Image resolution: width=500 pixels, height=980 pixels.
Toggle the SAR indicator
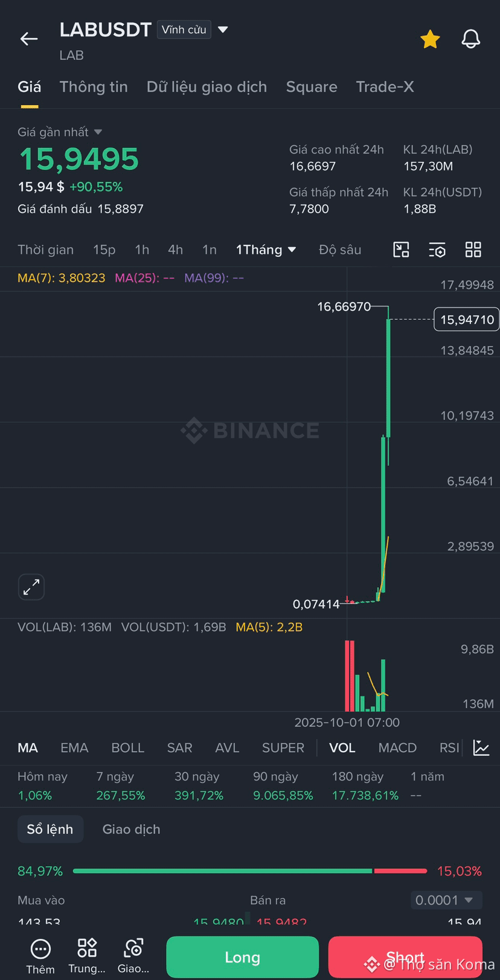click(x=179, y=748)
